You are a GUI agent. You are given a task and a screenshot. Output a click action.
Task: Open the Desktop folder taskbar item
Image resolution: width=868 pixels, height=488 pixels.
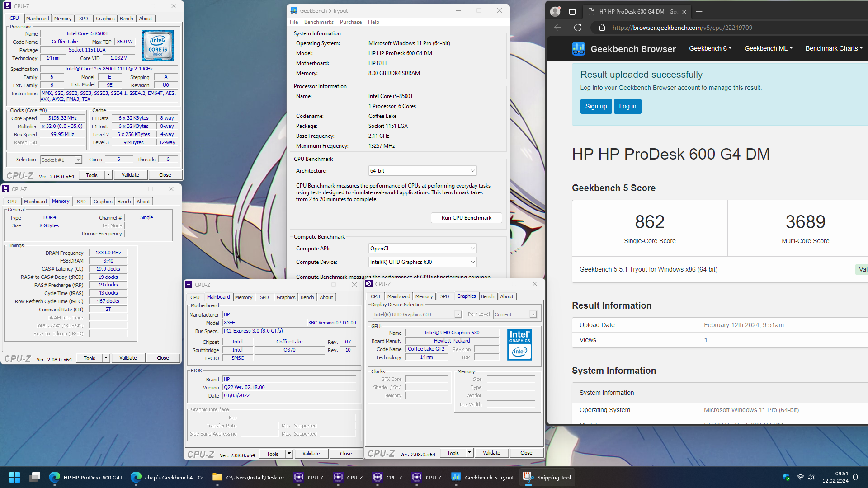click(248, 477)
